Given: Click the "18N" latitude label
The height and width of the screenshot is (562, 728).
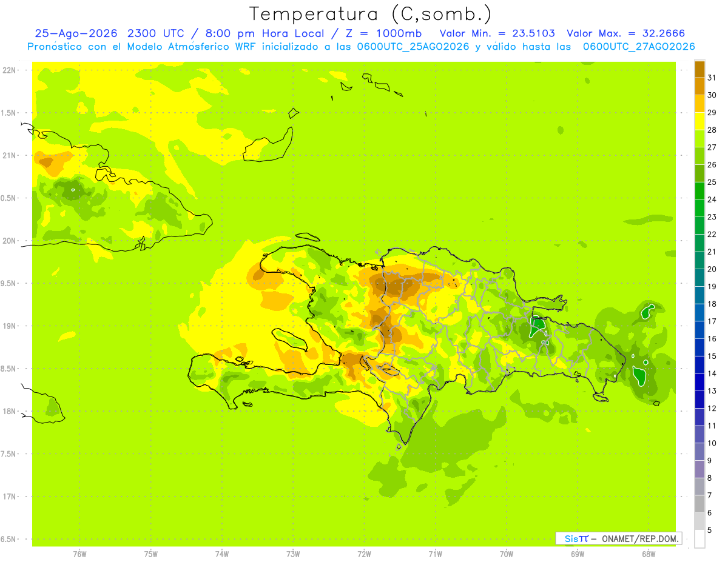Looking at the screenshot, I should pyautogui.click(x=9, y=411).
